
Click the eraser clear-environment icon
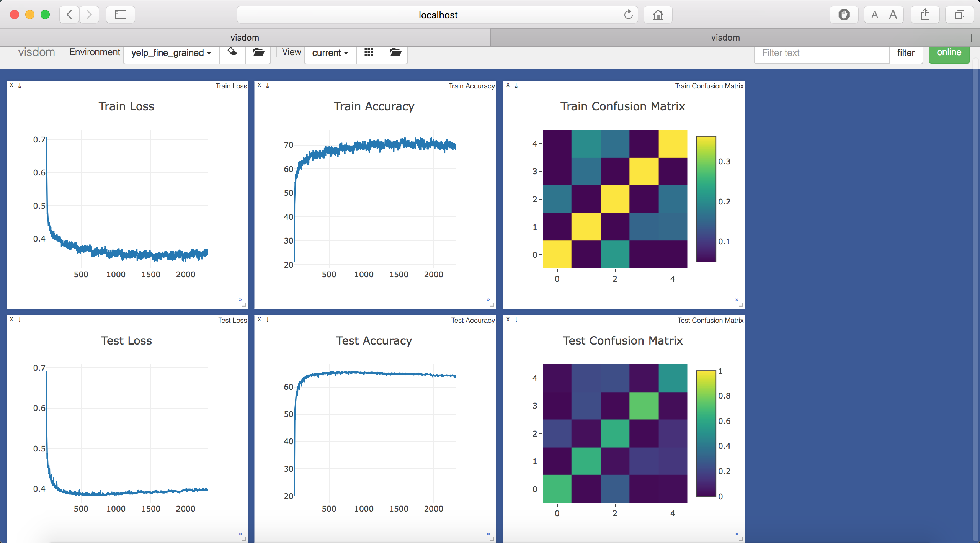pos(232,52)
